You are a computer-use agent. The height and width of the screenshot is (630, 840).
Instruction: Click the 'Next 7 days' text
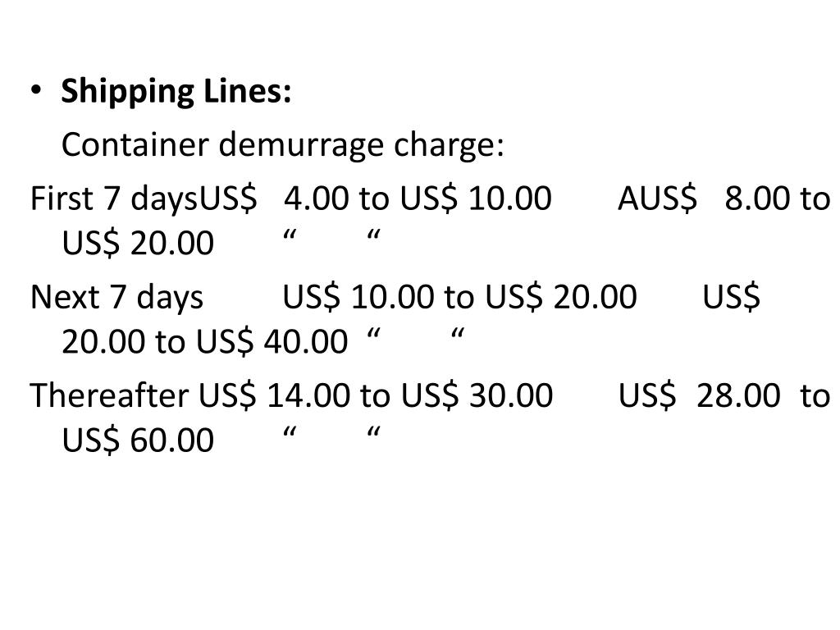116,297
